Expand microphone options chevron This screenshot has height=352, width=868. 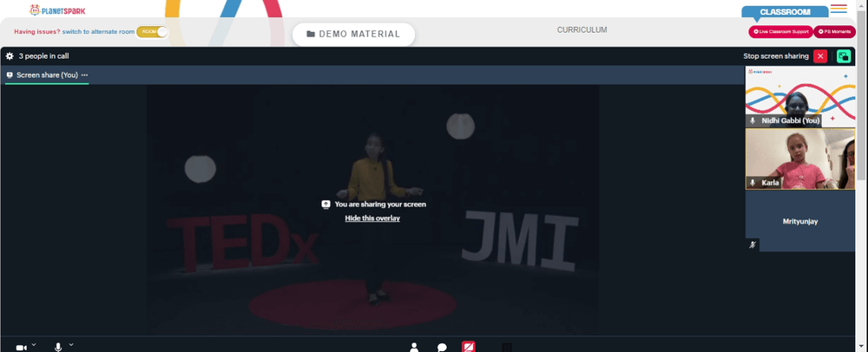tap(71, 345)
